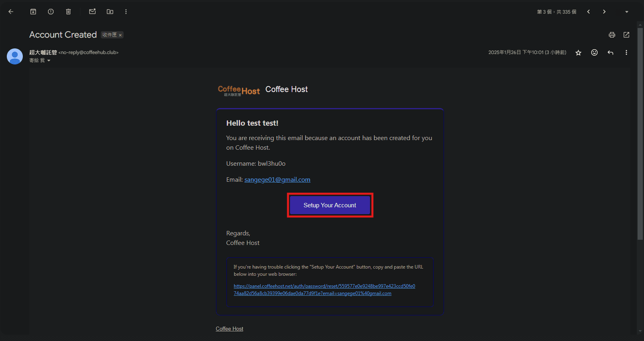The height and width of the screenshot is (341, 644).
Task: Open the Move to folder icon
Action: tap(110, 12)
